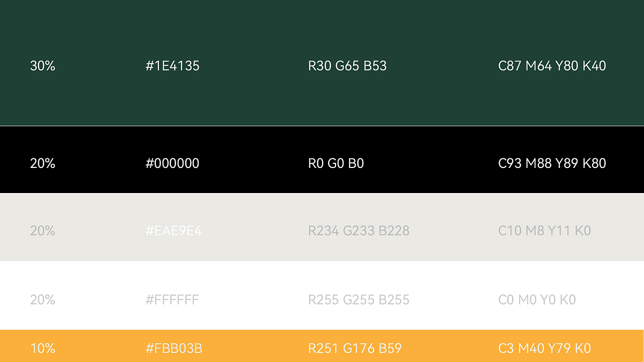Select the #EAE9E4 hex code text

pyautogui.click(x=174, y=231)
